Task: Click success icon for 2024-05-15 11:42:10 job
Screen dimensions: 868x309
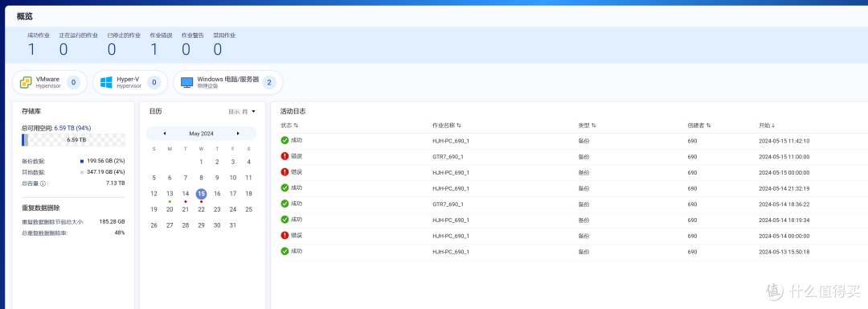Action: pos(285,141)
